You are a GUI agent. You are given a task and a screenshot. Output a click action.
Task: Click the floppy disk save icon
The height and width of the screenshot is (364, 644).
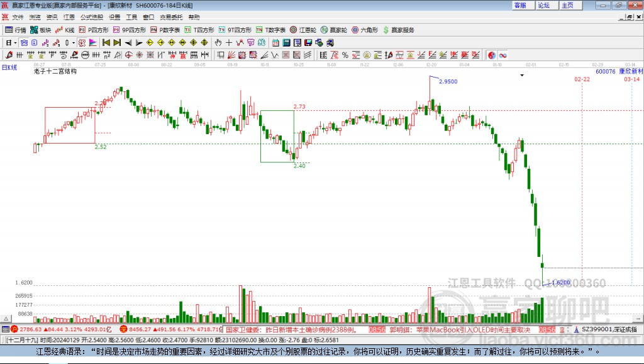click(x=308, y=43)
